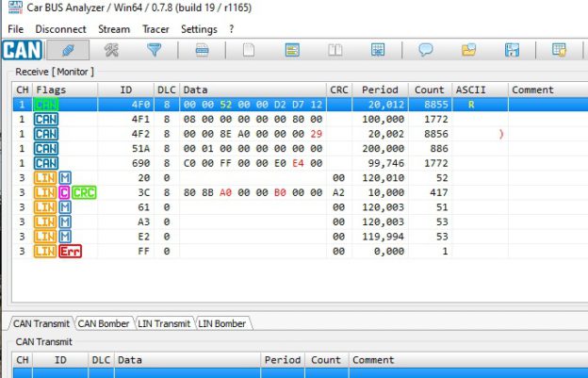Select the row with ID 51A
This screenshot has height=378, width=588.
click(x=300, y=149)
